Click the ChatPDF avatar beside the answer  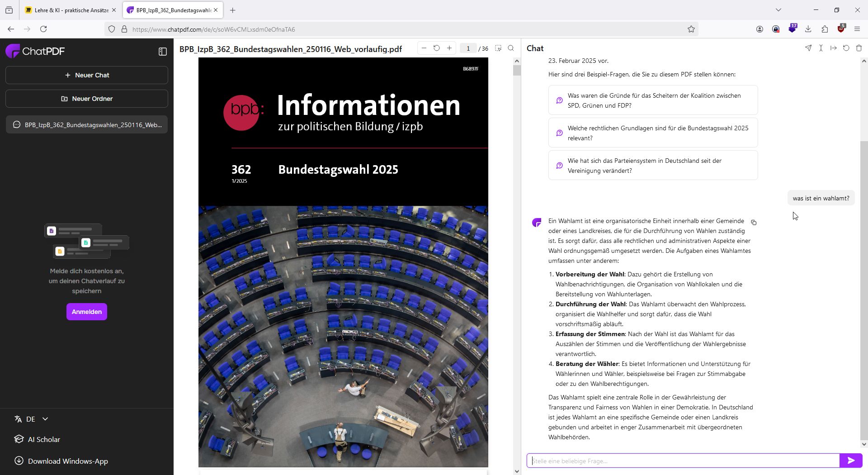tap(537, 222)
